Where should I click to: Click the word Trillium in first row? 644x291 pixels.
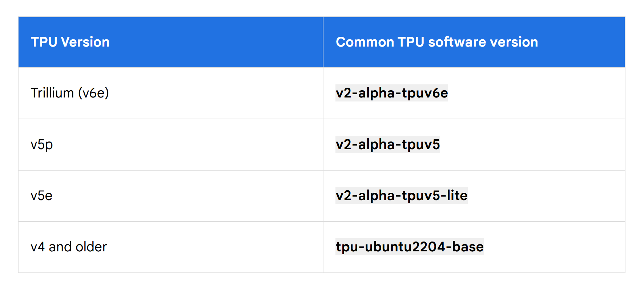coord(52,93)
